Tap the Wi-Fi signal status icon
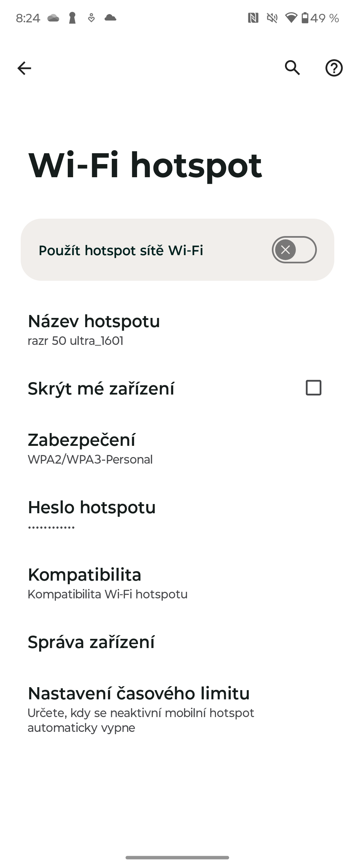This screenshot has width=355, height=868. (291, 18)
